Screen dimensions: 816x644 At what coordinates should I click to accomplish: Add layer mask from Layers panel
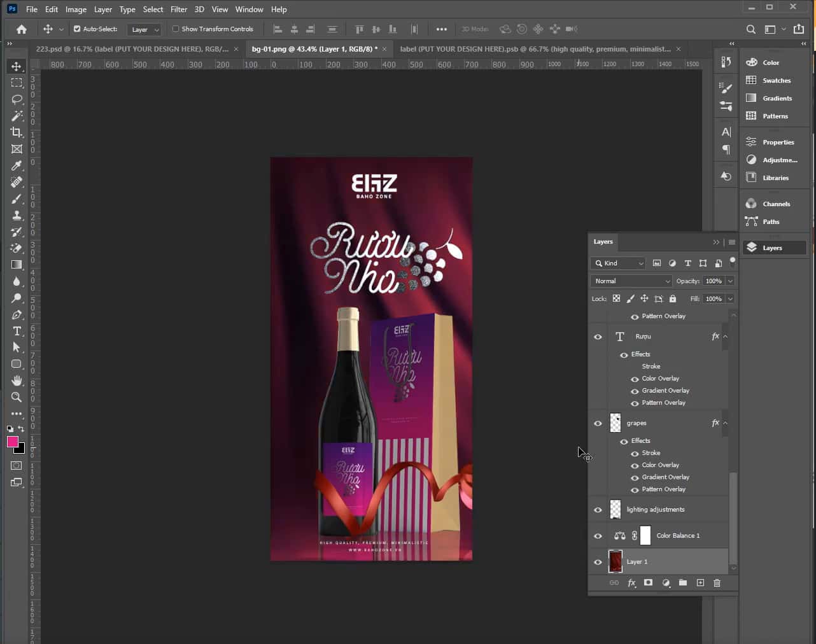click(648, 583)
